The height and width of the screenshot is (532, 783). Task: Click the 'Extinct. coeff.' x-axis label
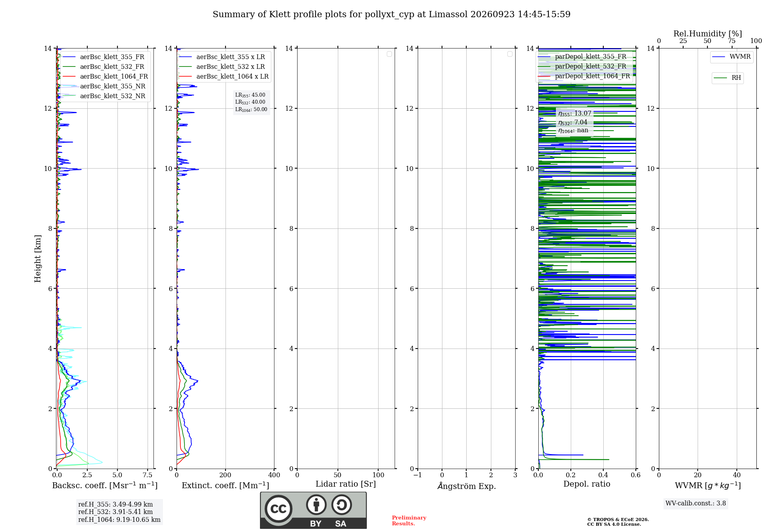(226, 485)
